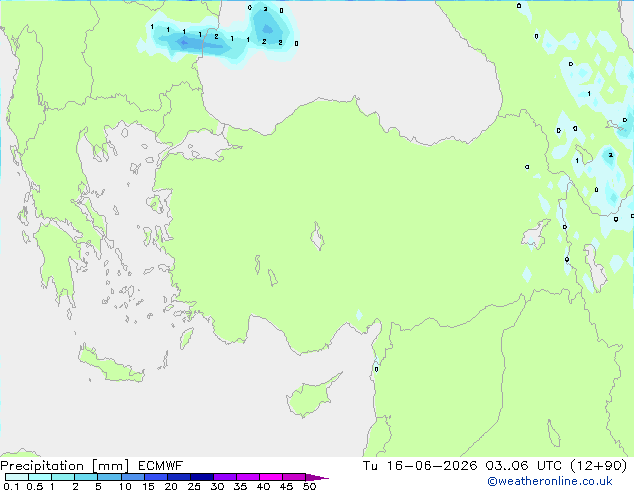Click the '03..06 UTC' time text
Image resolution: width=634 pixels, height=490 pixels.
click(524, 466)
